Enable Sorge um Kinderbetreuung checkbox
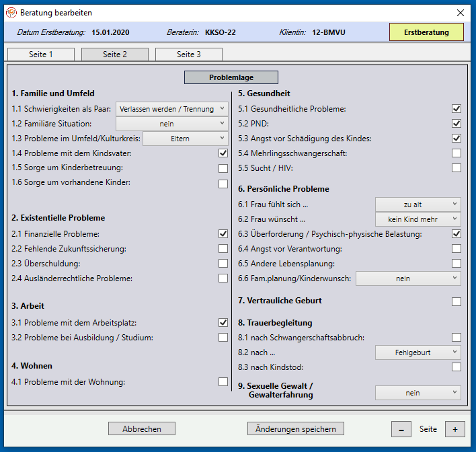The height and width of the screenshot is (452, 476). 223,168
